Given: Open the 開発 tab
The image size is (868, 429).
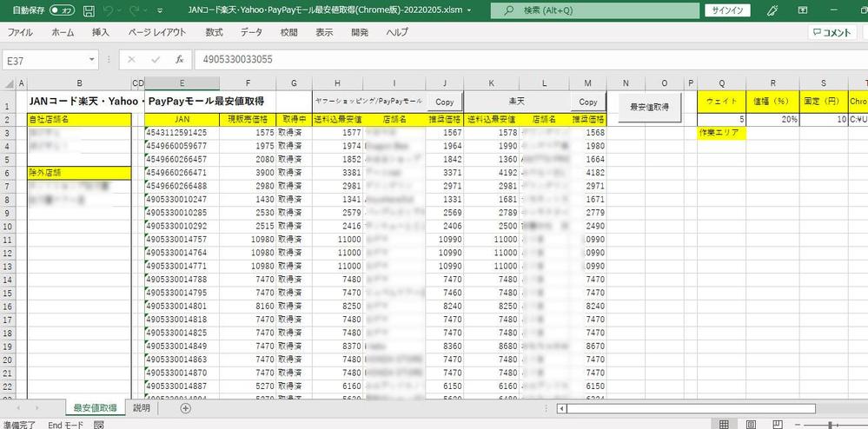Looking at the screenshot, I should click(360, 32).
